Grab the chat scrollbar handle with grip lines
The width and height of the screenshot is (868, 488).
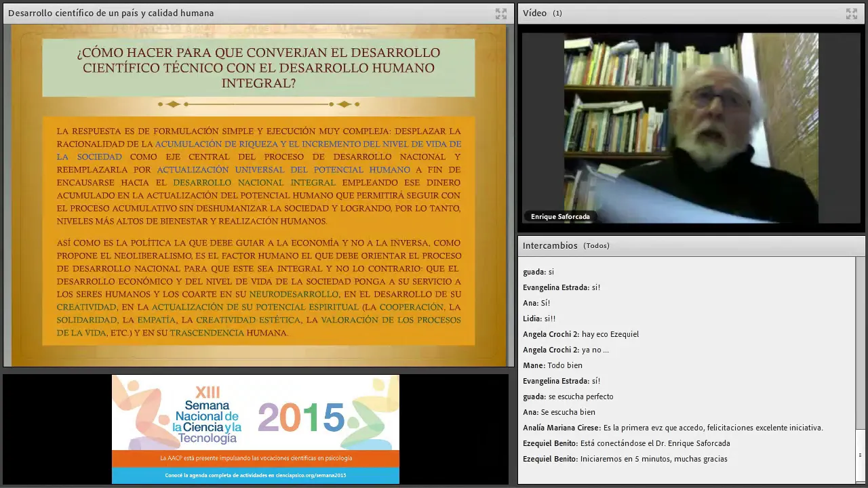coord(860,455)
